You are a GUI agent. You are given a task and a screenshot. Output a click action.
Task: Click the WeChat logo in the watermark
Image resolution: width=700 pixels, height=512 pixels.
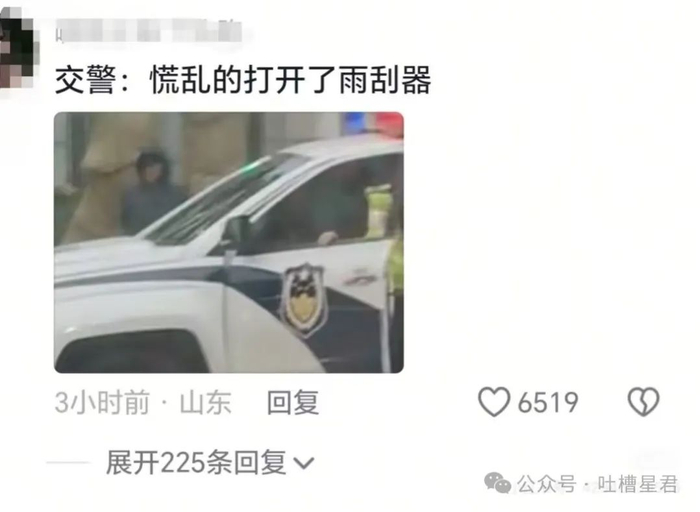click(497, 483)
